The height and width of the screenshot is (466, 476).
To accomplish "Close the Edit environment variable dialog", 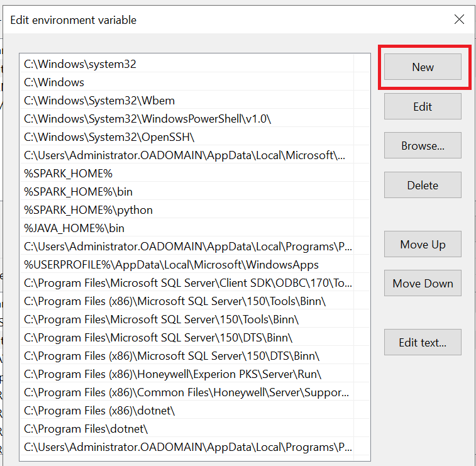I will (459, 19).
